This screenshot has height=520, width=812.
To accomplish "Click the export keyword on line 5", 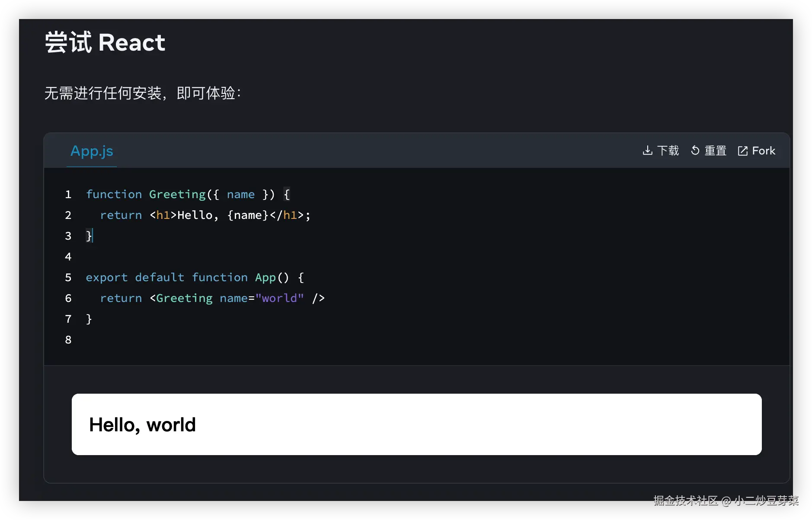I will click(x=107, y=277).
